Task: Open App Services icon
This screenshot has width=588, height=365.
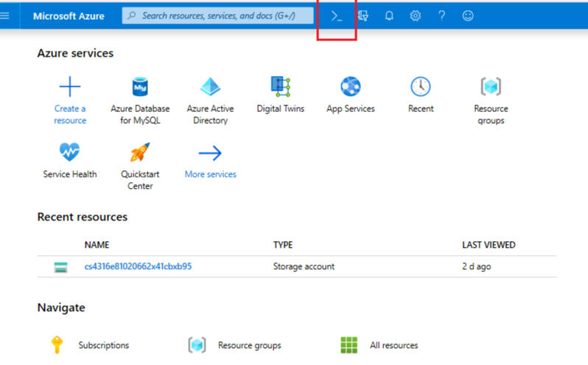Action: [x=350, y=87]
